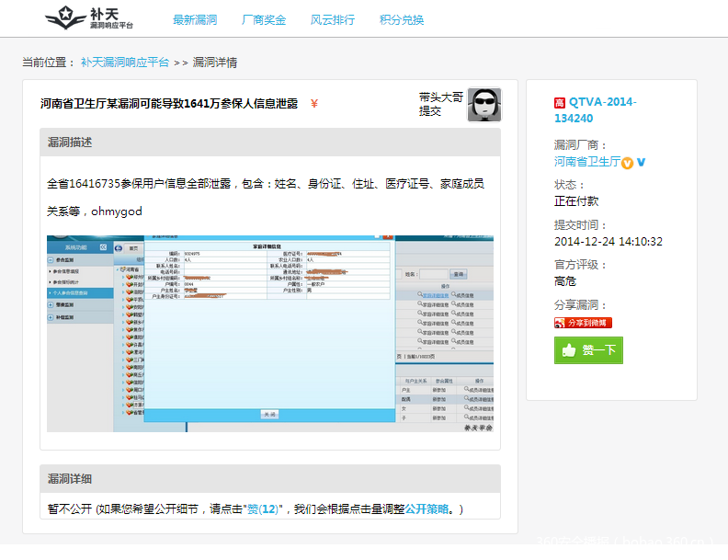This screenshot has height=560, width=728.
Task: Click the orange verified V badge
Action: click(627, 163)
